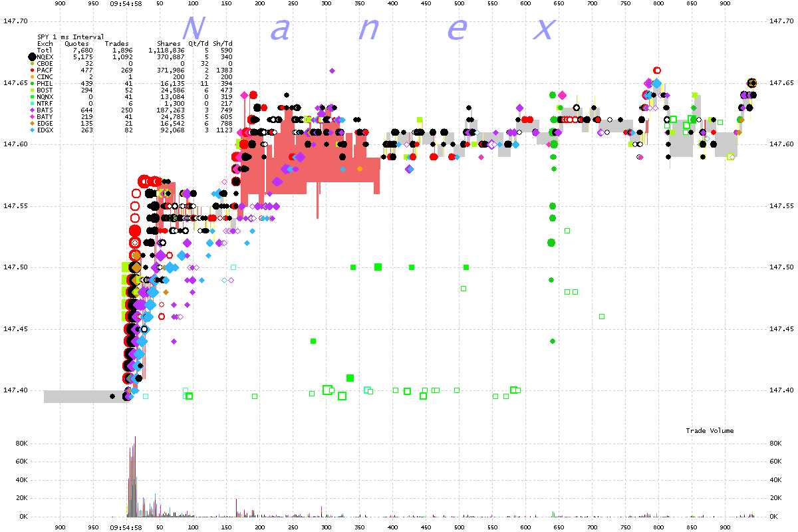This screenshot has height=532, width=798.
Task: Click the NQEX exchange label
Action: tap(45, 57)
